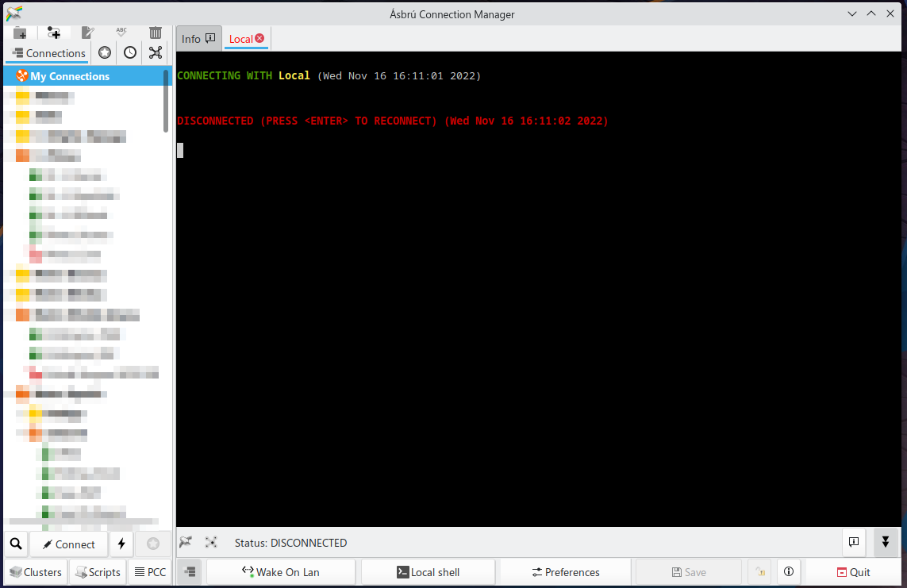
Task: Click the CONNECTING WITH Local line
Action: tap(329, 75)
